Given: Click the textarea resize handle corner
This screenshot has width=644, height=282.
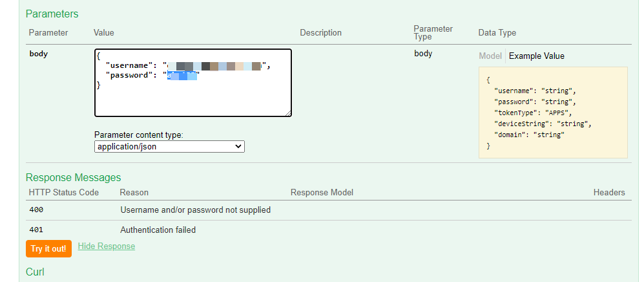Looking at the screenshot, I should pyautogui.click(x=287, y=113).
